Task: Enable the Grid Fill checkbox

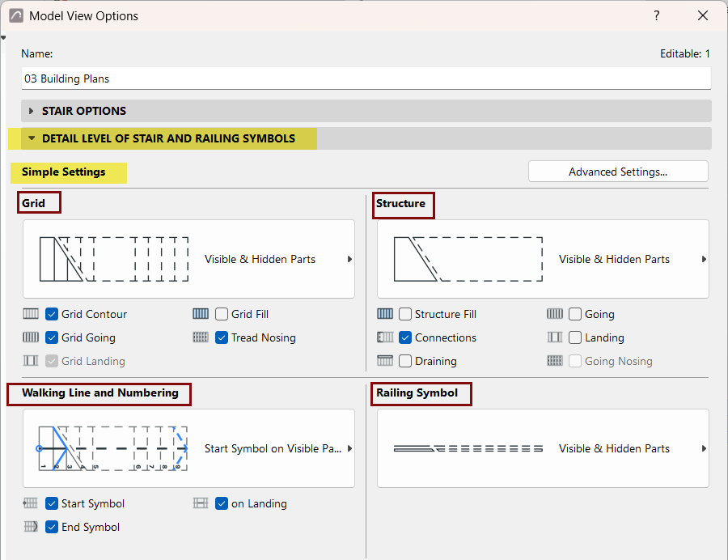Action: coord(222,314)
